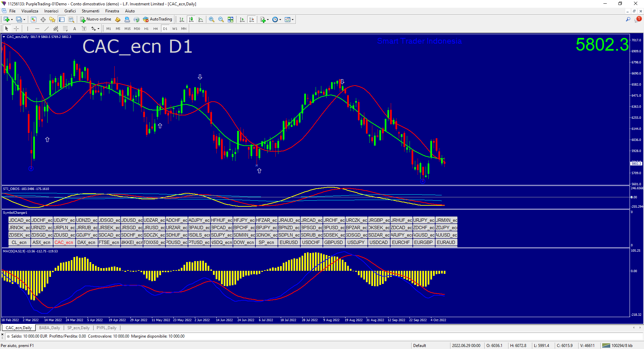Screen dimensions: 644x349
Task: Expand the indicators dropdown arrow
Action: click(268, 19)
